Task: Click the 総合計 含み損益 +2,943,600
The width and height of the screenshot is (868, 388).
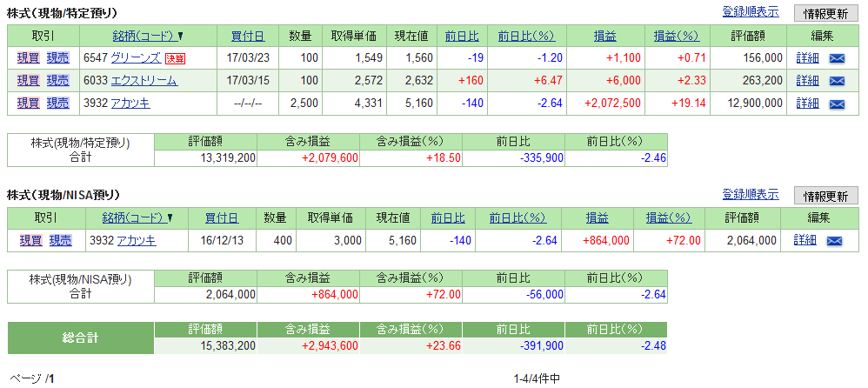Action: [330, 346]
